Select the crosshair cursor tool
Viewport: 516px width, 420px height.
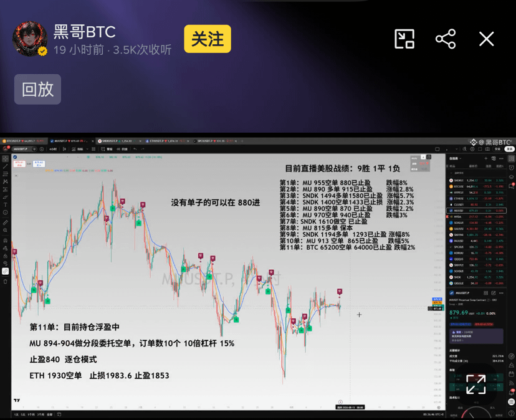(5, 158)
